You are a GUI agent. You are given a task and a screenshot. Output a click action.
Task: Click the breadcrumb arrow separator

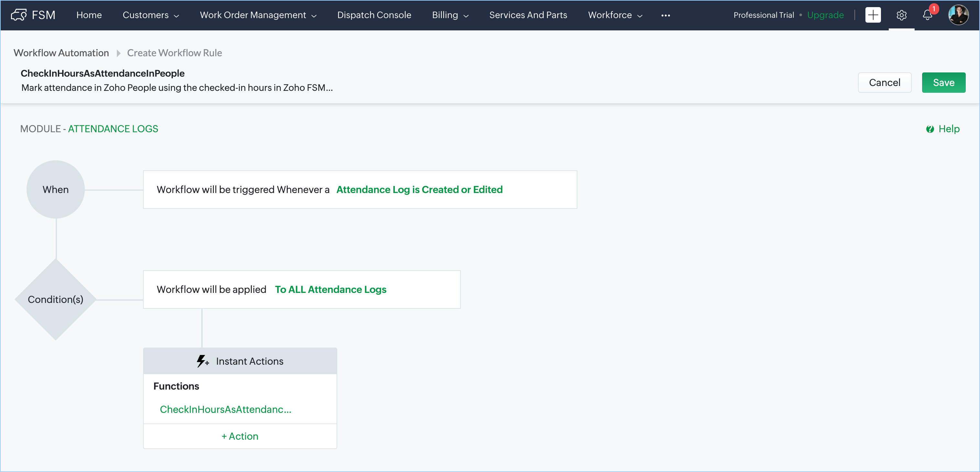tap(118, 53)
